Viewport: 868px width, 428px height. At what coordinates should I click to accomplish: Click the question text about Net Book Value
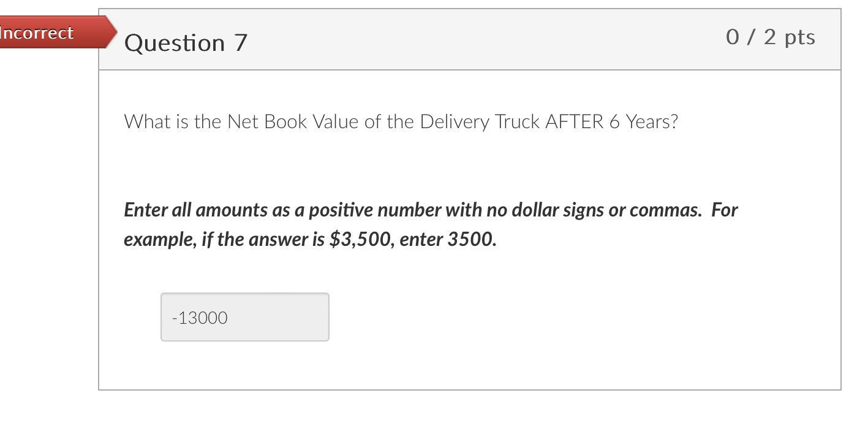(401, 121)
